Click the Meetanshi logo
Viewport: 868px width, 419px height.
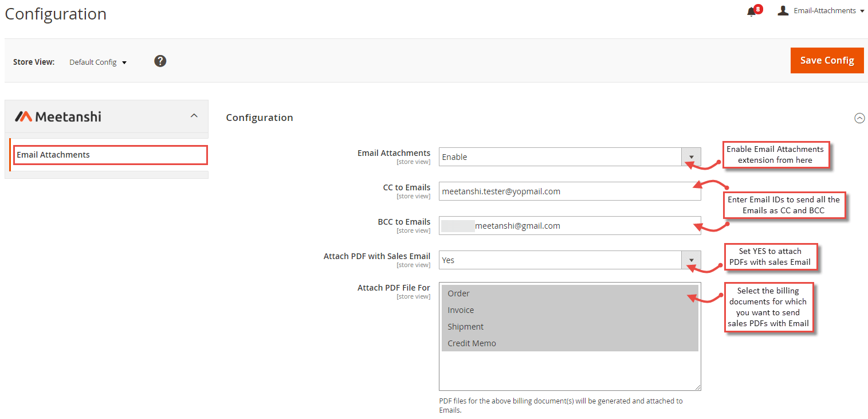58,116
